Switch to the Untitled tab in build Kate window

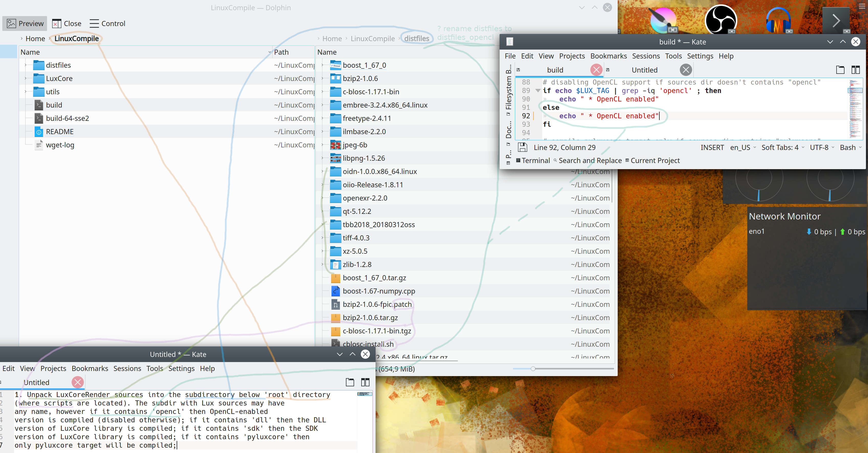click(x=644, y=70)
